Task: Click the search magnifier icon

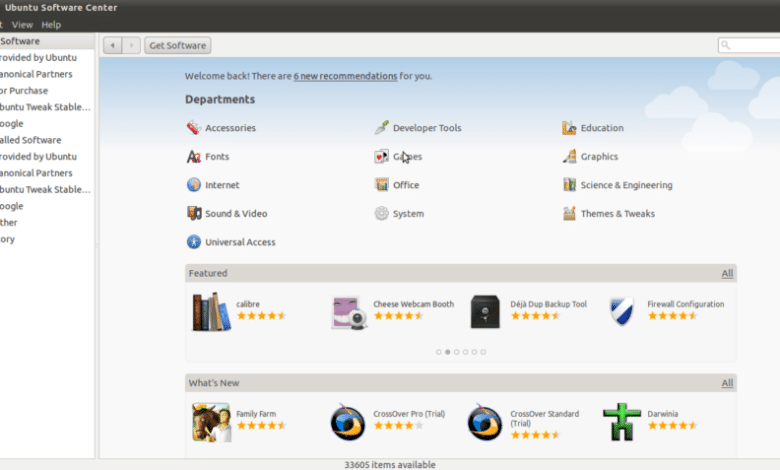Action: click(726, 45)
